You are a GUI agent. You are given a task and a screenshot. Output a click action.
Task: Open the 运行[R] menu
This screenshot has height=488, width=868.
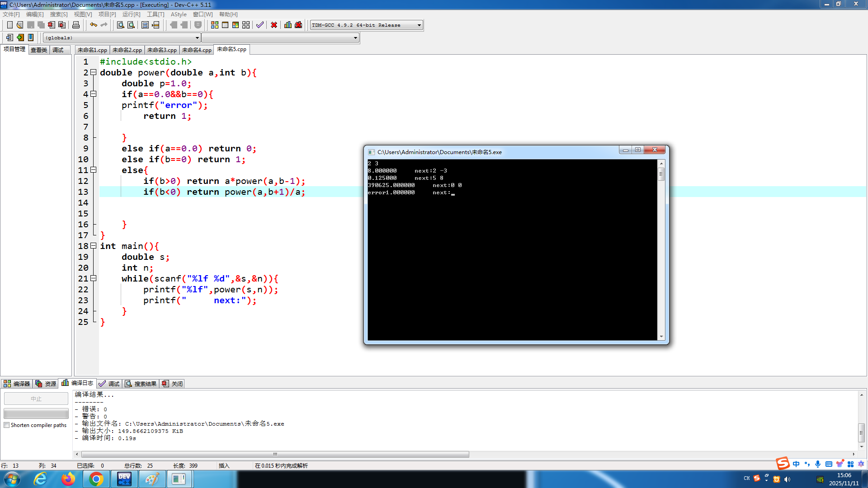[131, 14]
